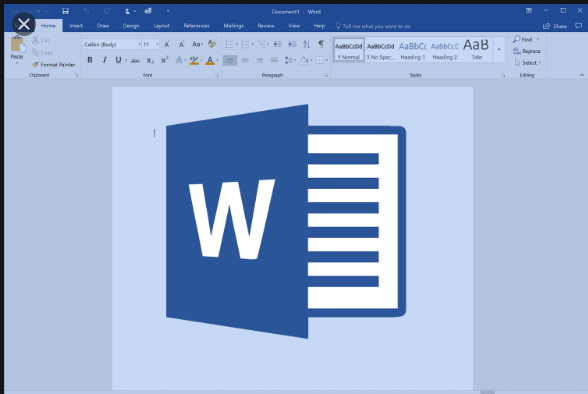This screenshot has width=588, height=394.
Task: Click the Share button
Action: [x=555, y=26]
